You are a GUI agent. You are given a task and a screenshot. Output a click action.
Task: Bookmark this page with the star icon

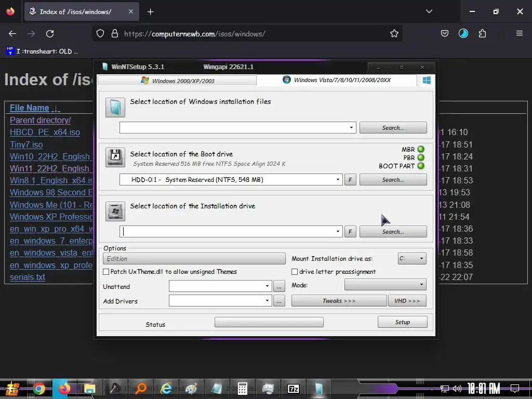[394, 34]
